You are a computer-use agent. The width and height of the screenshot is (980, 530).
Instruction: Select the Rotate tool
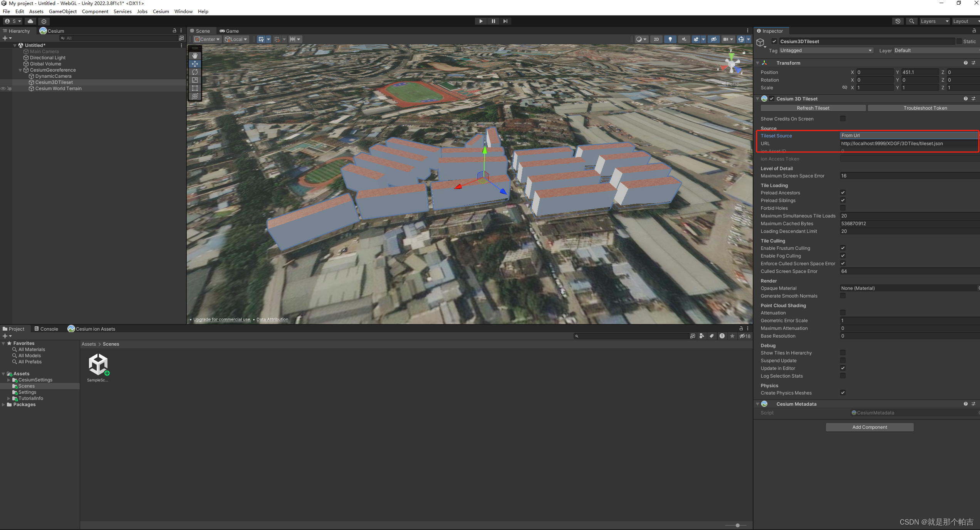(x=195, y=72)
